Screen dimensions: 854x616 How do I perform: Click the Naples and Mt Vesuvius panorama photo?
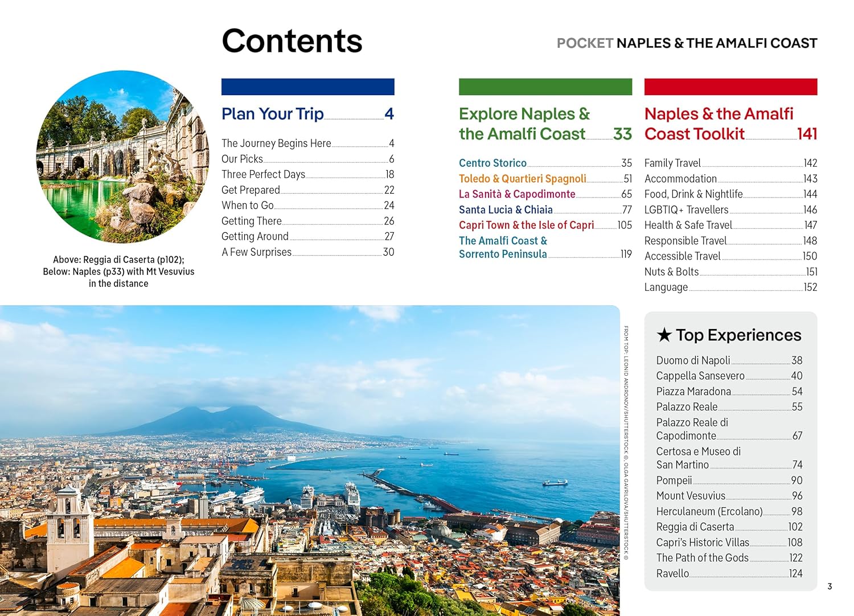click(309, 460)
